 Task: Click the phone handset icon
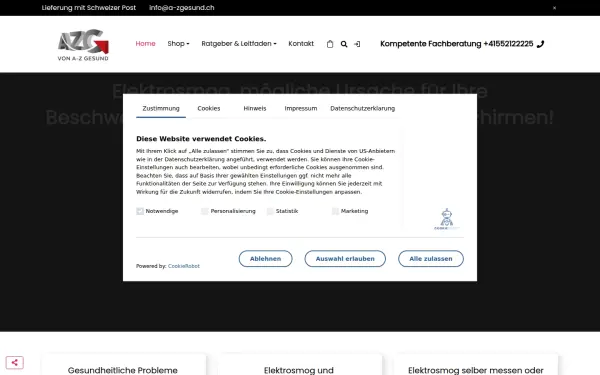coord(540,44)
